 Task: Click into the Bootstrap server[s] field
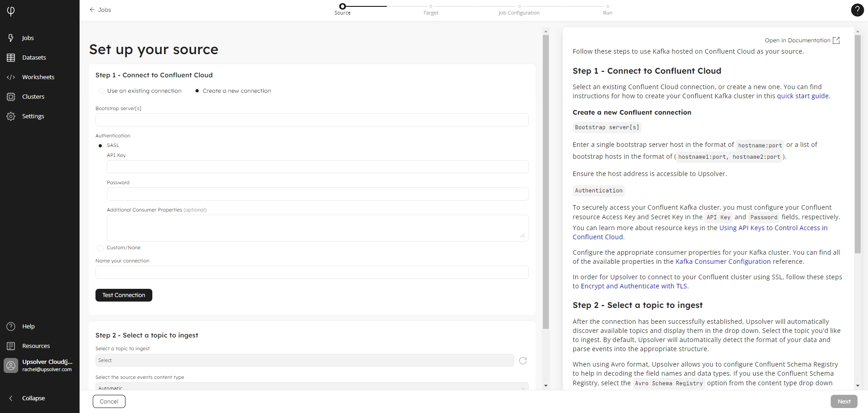coord(311,120)
